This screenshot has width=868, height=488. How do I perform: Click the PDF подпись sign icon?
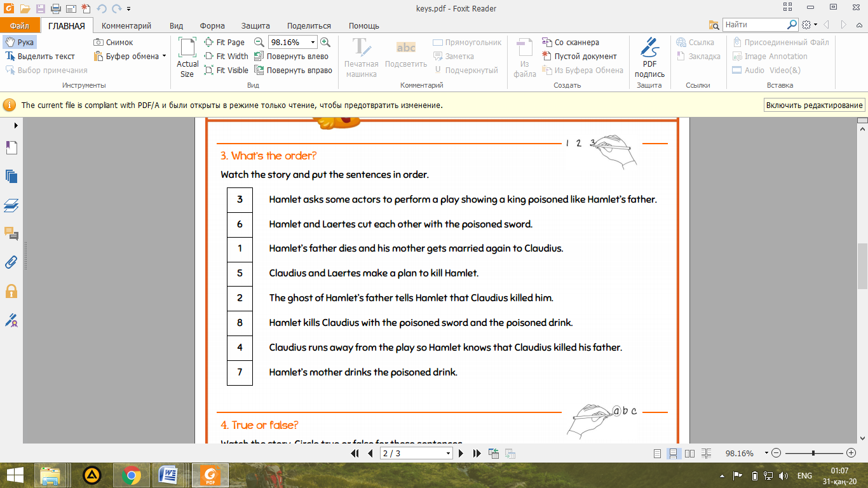pos(649,57)
